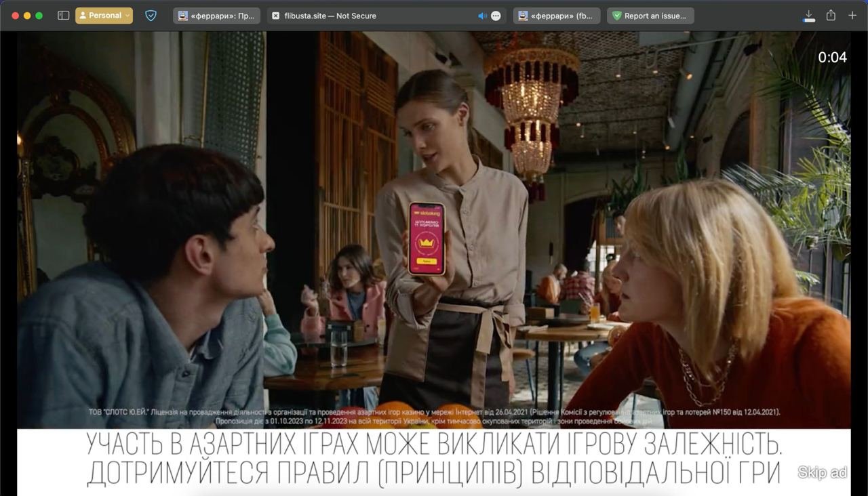This screenshot has height=496, width=868.
Task: Switch to the first «феррари» tab
Action: click(x=216, y=16)
